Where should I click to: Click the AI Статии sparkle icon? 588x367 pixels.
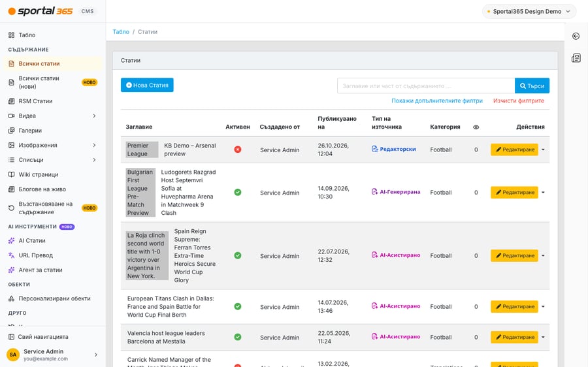pyautogui.click(x=11, y=241)
